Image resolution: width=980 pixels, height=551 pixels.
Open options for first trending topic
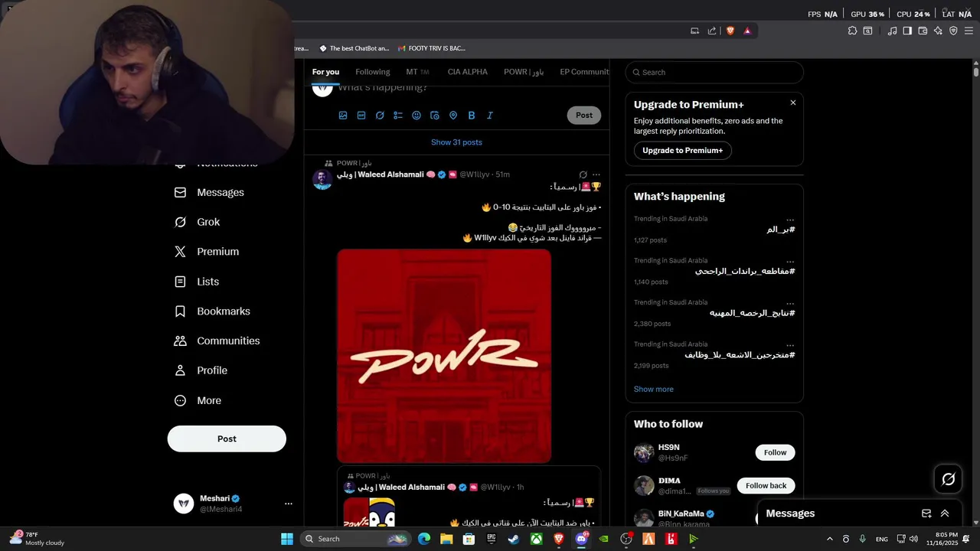point(790,220)
